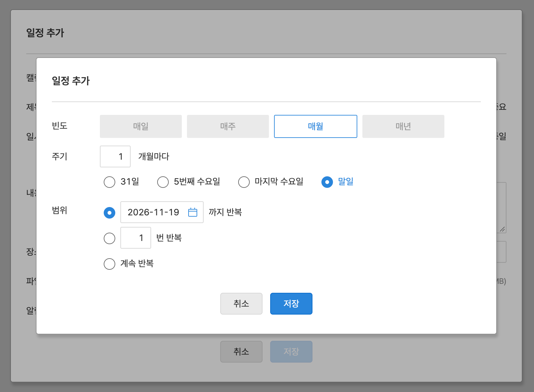534x392 pixels.
Task: Click the repeat count field before 번 반복
Action: tap(136, 238)
